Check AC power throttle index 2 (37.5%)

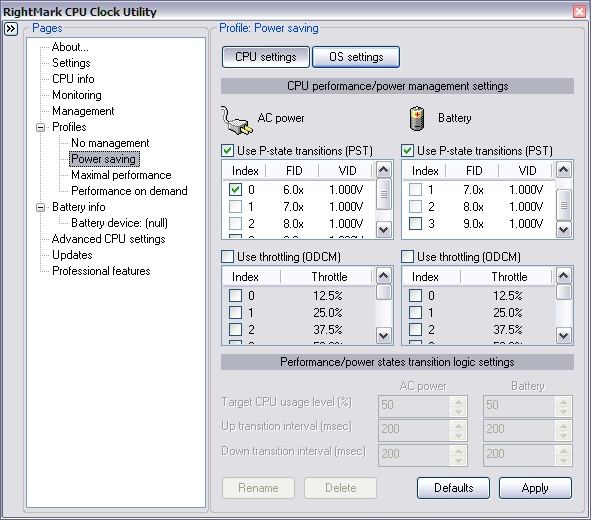236,330
